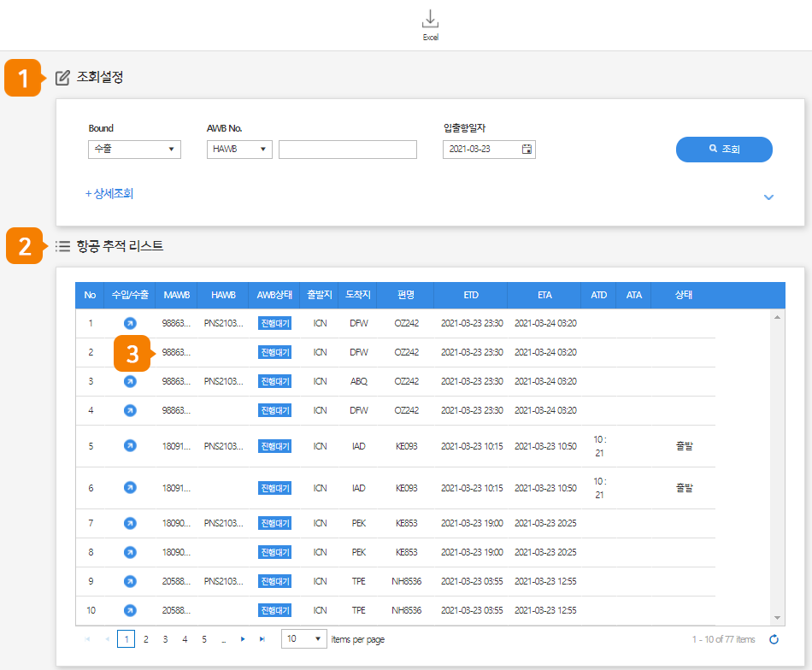Click the export arrow icon in row No 9

130,581
